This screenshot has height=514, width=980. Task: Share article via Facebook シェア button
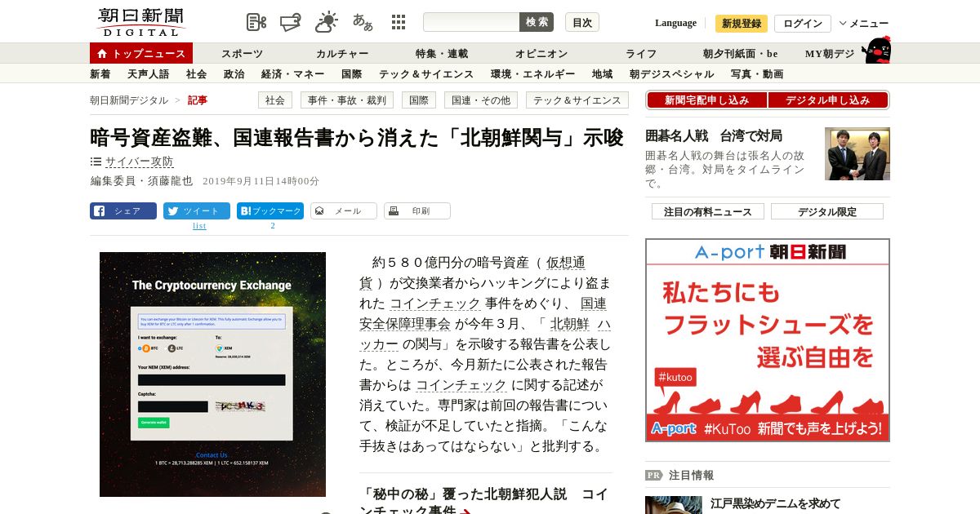pos(123,211)
